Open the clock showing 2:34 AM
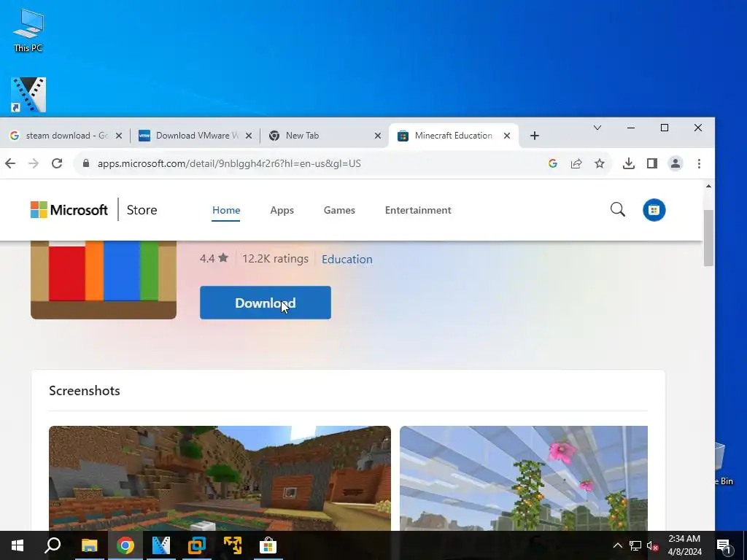The width and height of the screenshot is (747, 560). point(684,545)
